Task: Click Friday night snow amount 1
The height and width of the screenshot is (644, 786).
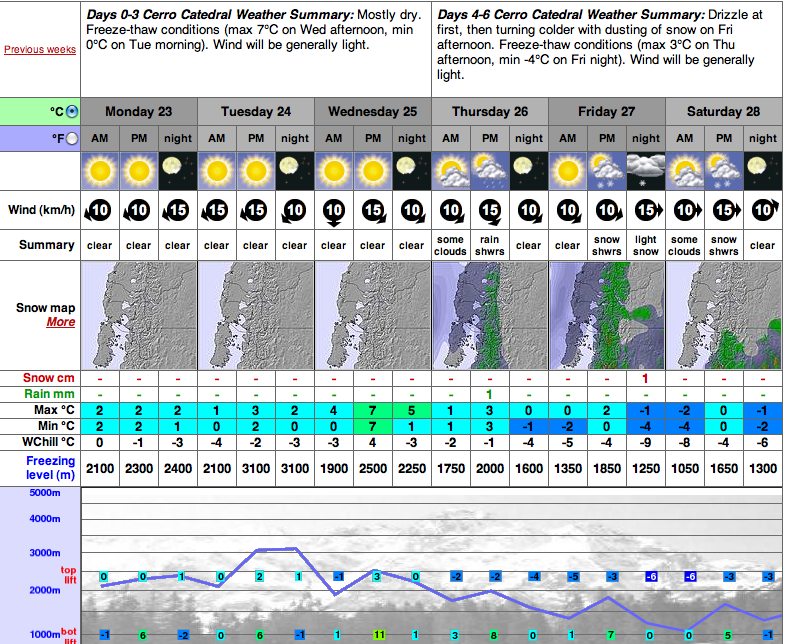Action: pyautogui.click(x=646, y=378)
